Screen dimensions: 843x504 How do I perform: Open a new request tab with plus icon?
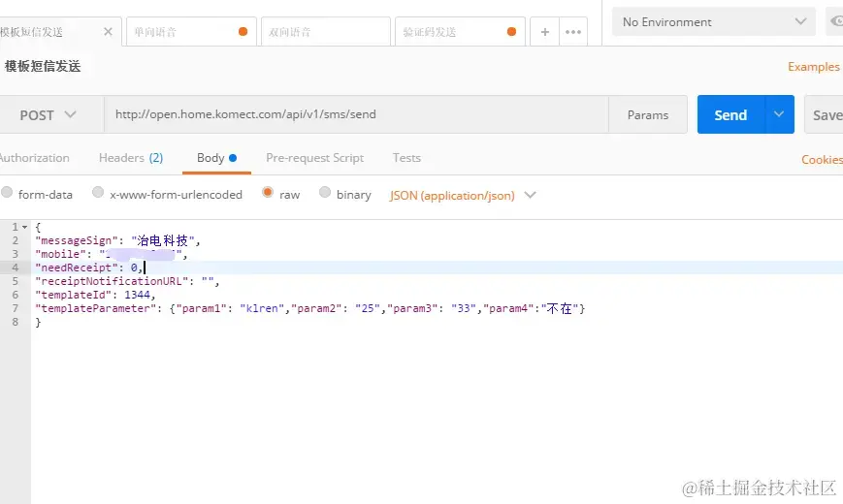pos(544,32)
